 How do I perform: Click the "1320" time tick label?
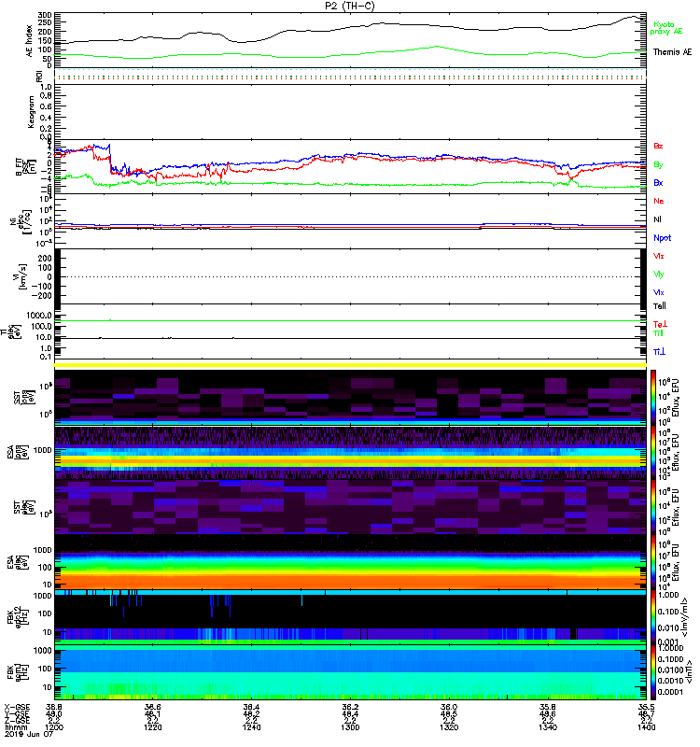pos(449,727)
